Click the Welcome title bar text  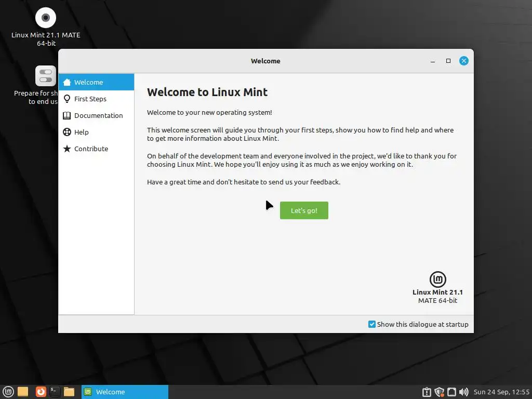[265, 61]
